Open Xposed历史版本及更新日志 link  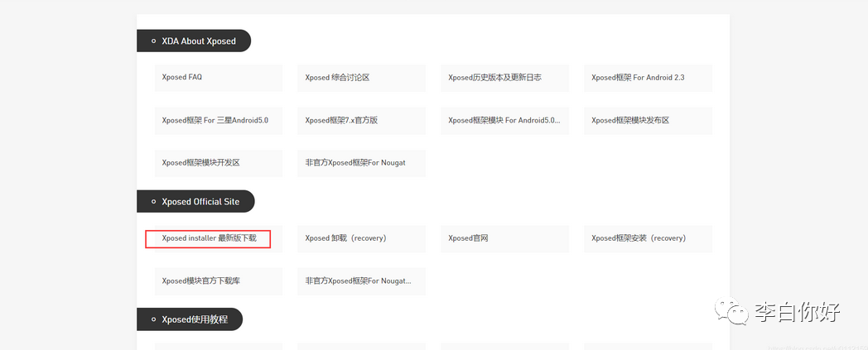pos(505,78)
